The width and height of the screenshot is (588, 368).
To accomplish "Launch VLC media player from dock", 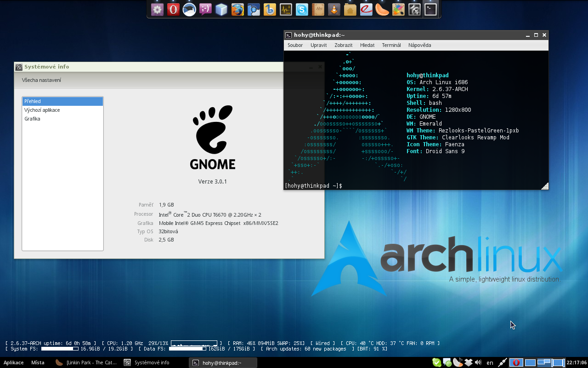I will click(334, 9).
